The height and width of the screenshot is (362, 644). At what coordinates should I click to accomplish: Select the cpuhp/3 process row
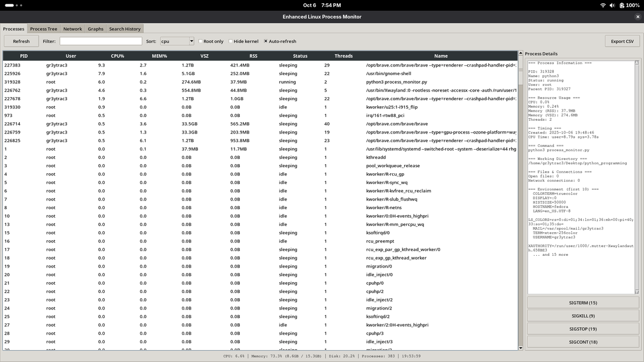pos(260,333)
